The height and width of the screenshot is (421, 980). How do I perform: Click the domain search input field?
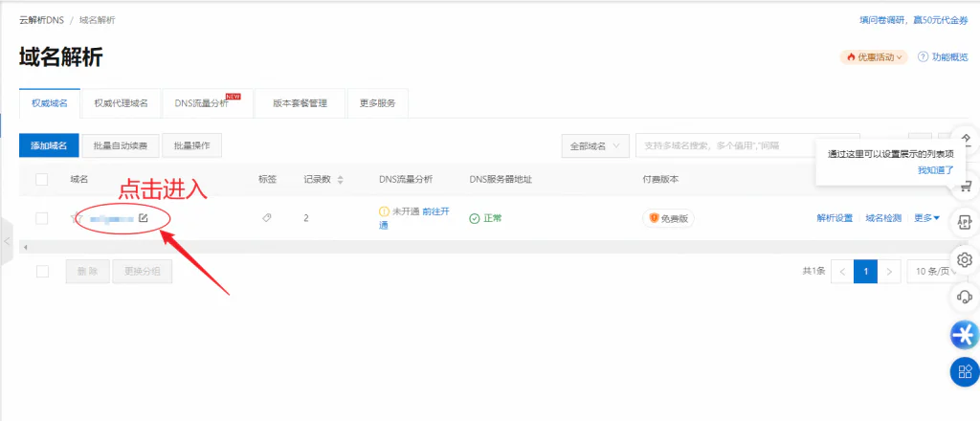coord(746,145)
